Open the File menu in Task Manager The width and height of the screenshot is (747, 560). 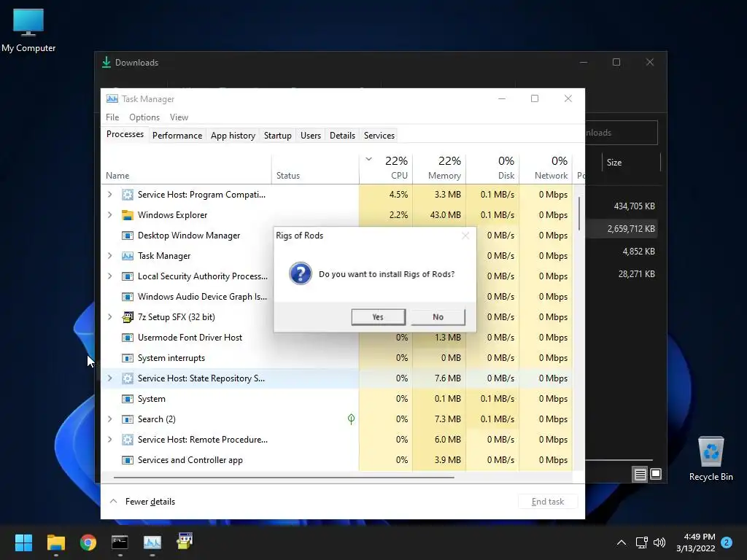point(112,117)
